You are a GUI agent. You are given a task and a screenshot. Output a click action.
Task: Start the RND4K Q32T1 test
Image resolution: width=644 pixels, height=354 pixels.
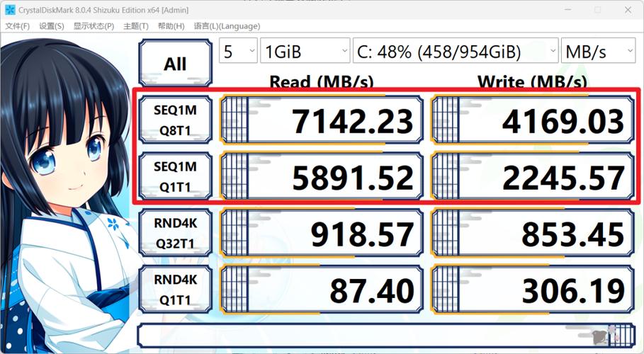pos(176,233)
